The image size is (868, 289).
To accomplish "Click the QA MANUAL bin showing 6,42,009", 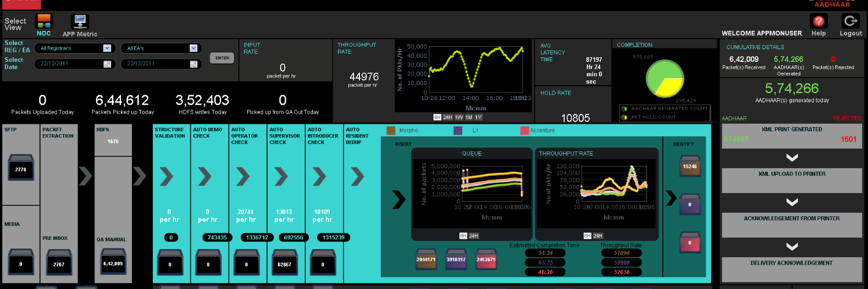I will click(x=113, y=263).
